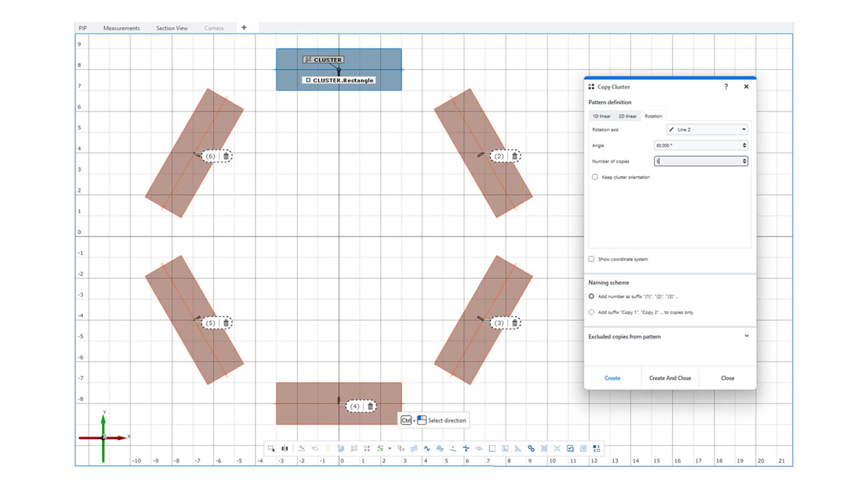Screen dimensions: 868x488
Task: Click trash icon beside copy (4)
Action: [x=370, y=406]
